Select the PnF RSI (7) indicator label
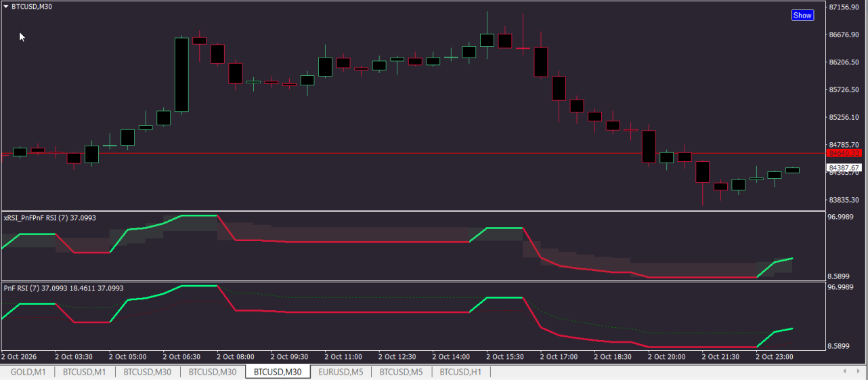Screen dimensions: 868x380 (x=64, y=288)
